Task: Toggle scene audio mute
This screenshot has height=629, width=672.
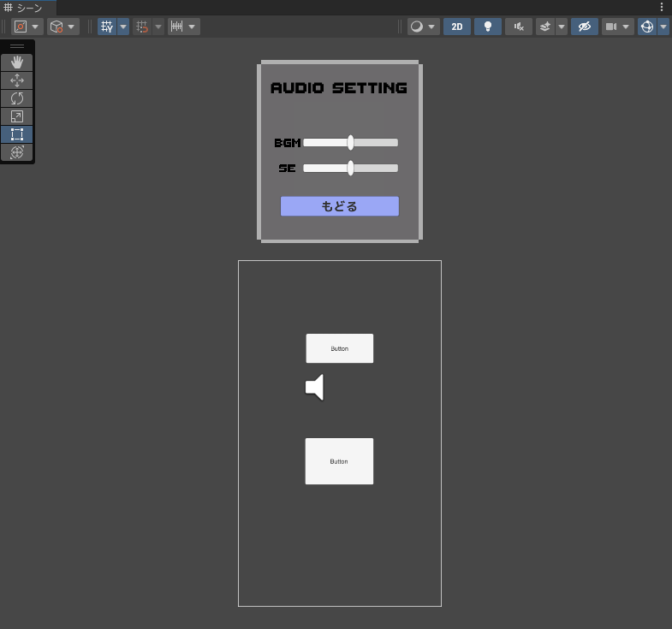Action: click(x=519, y=27)
